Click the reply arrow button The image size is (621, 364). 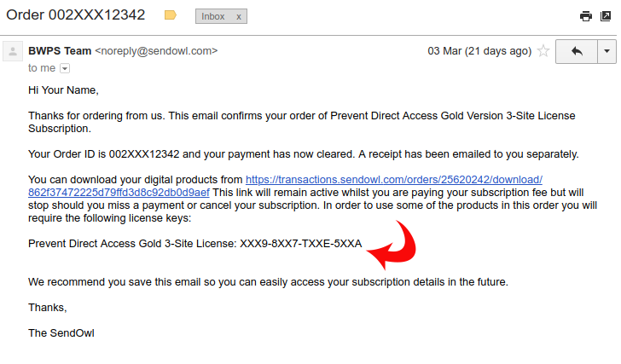(x=577, y=51)
